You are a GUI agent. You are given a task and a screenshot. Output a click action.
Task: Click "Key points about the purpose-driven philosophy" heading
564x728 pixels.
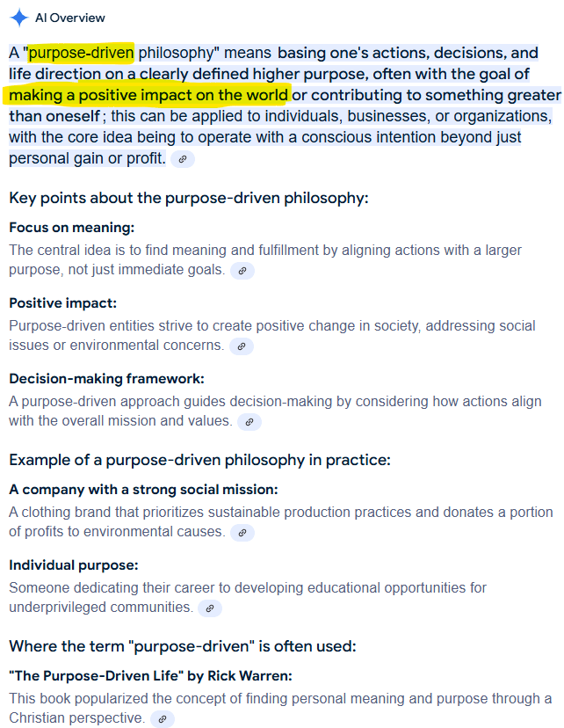click(188, 198)
